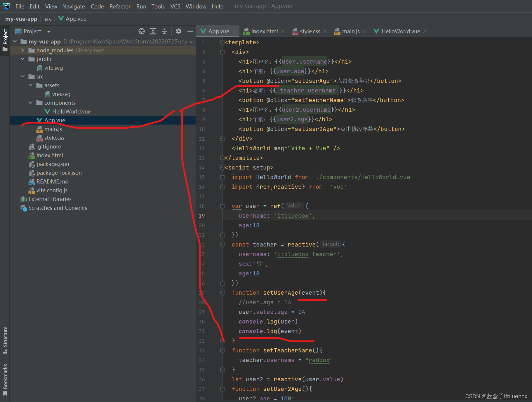Select index.html in the project tree
This screenshot has height=402, width=532.
coord(50,155)
